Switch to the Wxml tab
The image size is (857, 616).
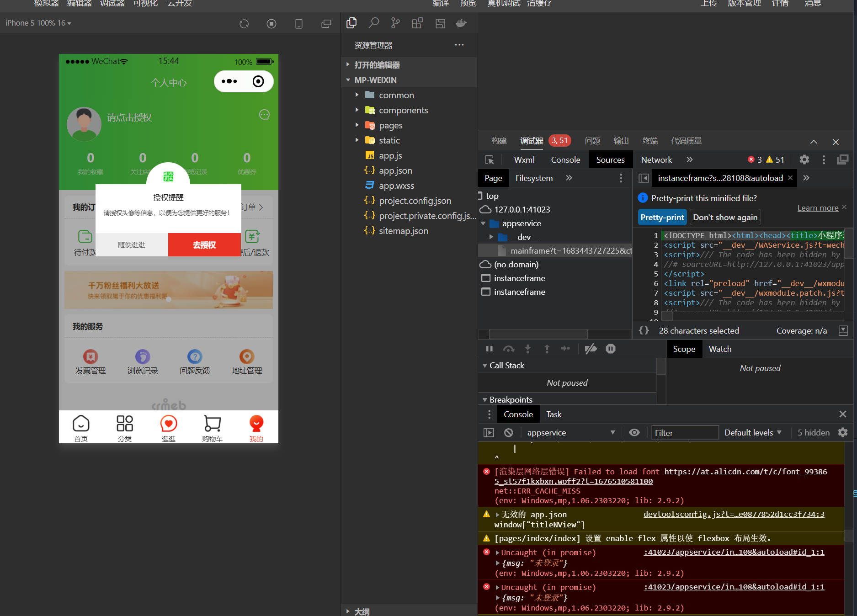tap(524, 159)
